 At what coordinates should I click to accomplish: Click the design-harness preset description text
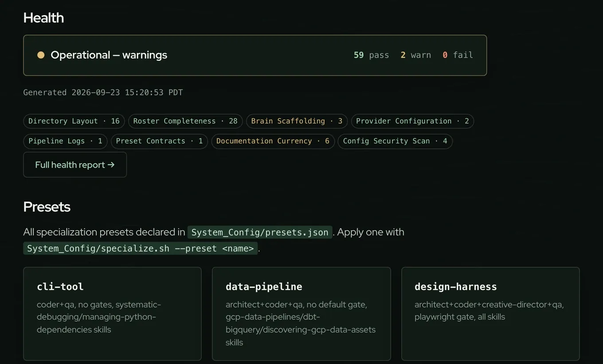489,310
